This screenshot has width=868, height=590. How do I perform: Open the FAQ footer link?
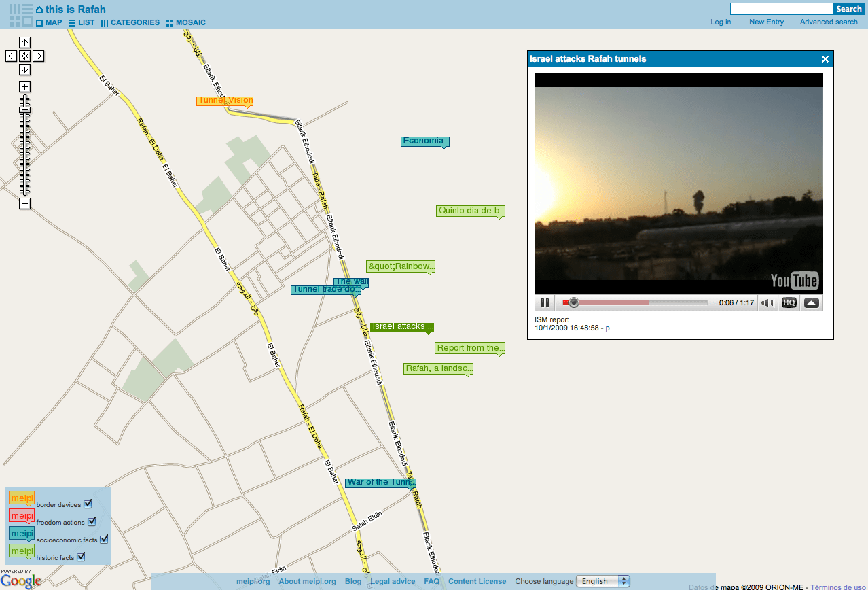point(432,581)
